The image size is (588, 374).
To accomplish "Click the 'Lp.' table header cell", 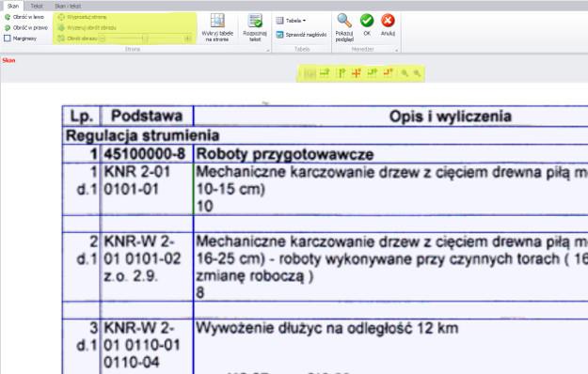I will tap(81, 117).
